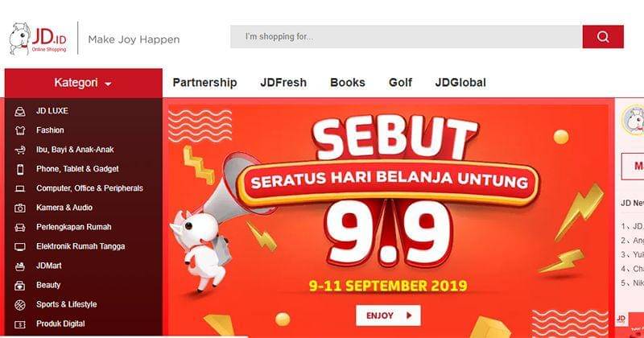Image resolution: width=644 pixels, height=338 pixels.
Task: Click the stroller icon for Ibu, Bayi
Action: 20,150
